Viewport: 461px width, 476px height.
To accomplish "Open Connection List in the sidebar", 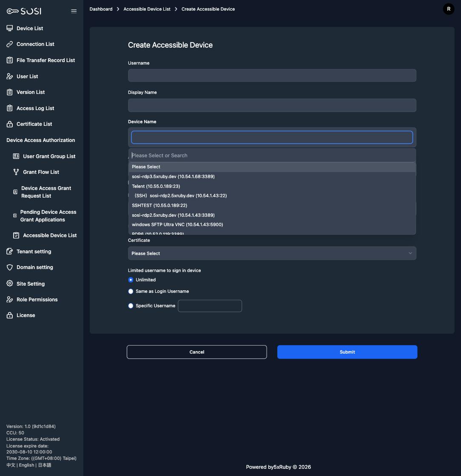I will [x=35, y=44].
